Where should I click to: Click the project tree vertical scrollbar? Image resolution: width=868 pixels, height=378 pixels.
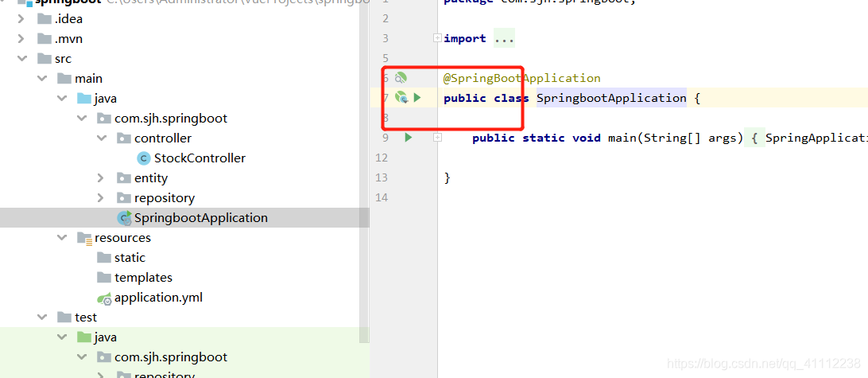(x=364, y=172)
